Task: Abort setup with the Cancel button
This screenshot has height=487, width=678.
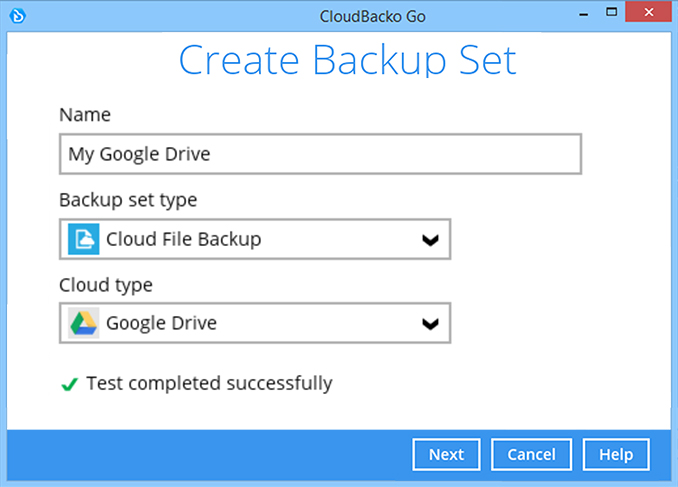Action: point(531,455)
